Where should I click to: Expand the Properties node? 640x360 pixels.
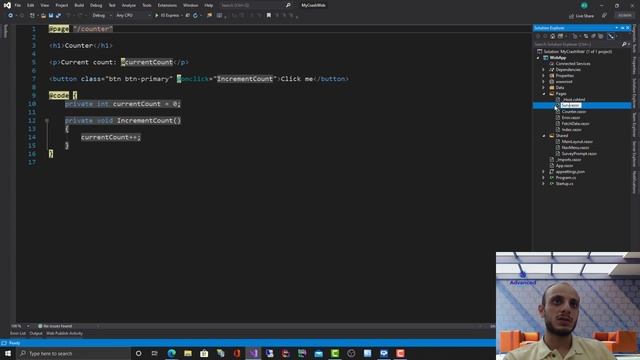tap(543, 76)
